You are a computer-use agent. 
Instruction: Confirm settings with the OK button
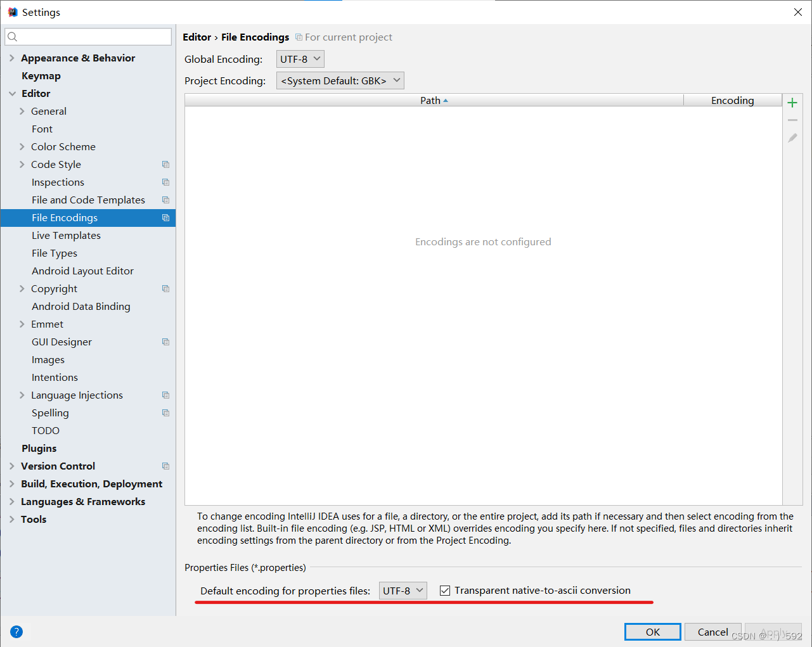tap(652, 631)
